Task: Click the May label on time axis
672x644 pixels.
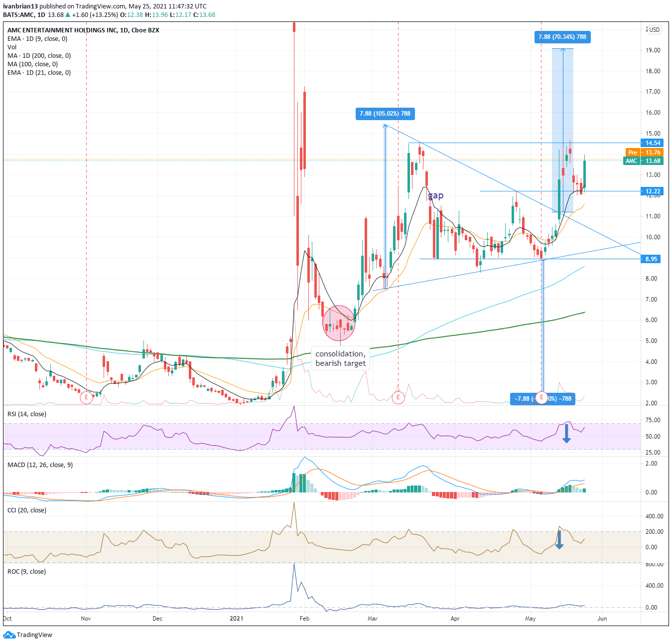Action: tap(531, 619)
